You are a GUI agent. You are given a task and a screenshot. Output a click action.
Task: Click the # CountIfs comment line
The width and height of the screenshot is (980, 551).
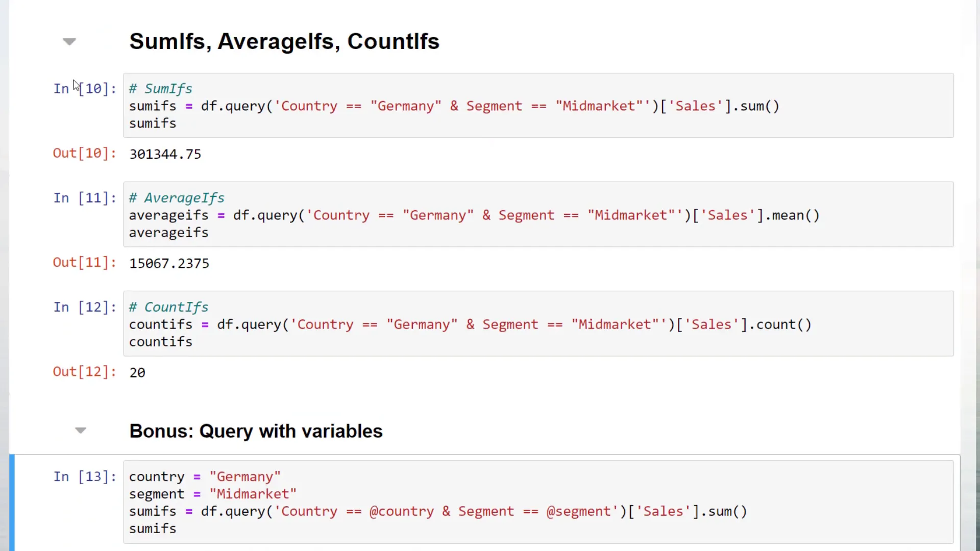pos(168,307)
